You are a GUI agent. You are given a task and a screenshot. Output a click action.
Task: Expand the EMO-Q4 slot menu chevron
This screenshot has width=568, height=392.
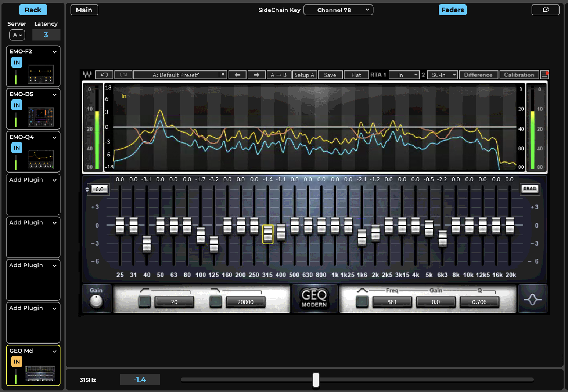tap(54, 137)
